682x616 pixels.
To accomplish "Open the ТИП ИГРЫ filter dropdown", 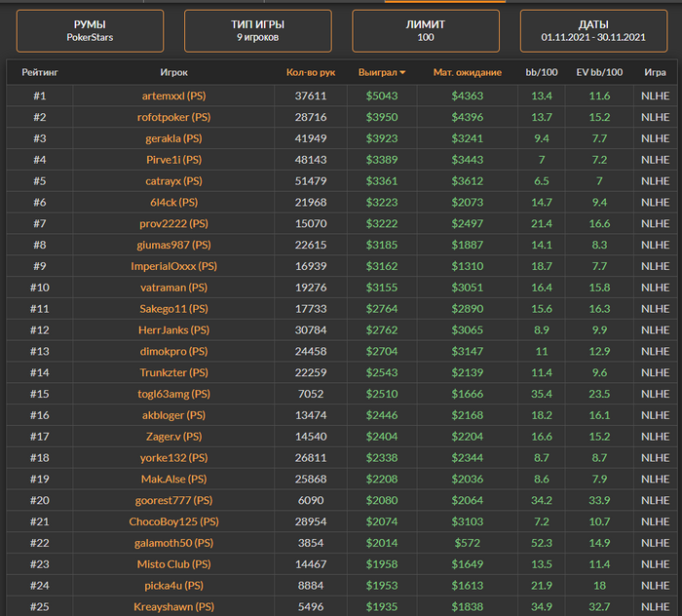I will [258, 30].
